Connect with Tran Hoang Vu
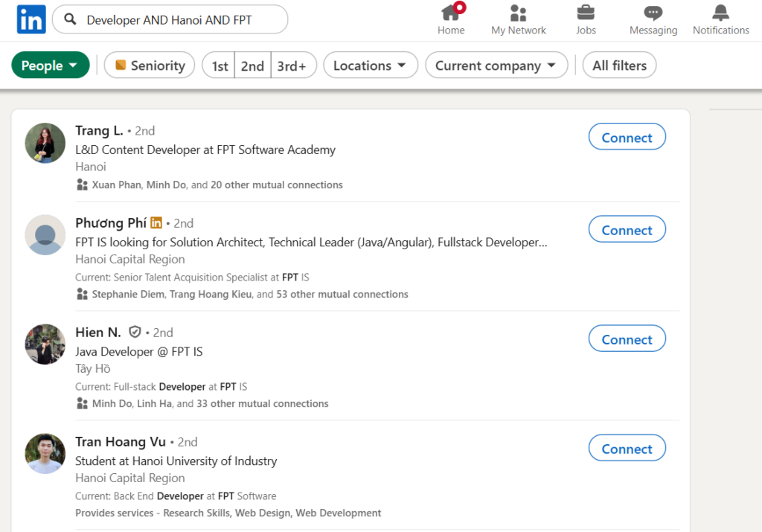The height and width of the screenshot is (532, 762). [627, 448]
